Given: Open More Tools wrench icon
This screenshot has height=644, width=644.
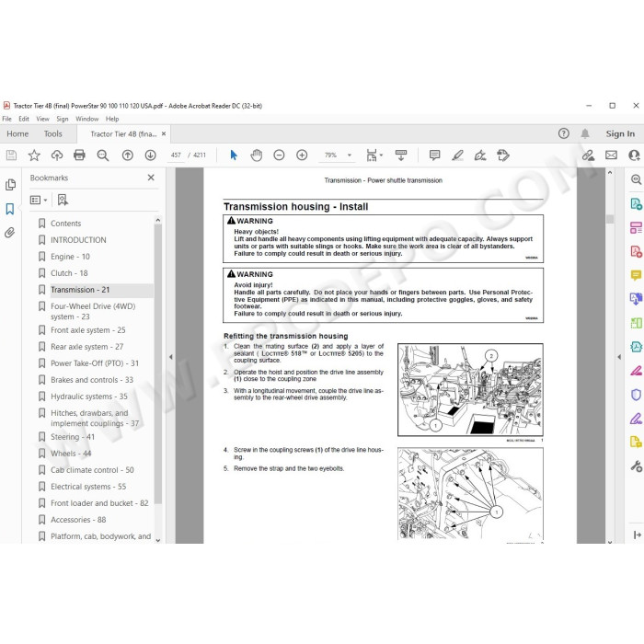Looking at the screenshot, I should pyautogui.click(x=636, y=466).
